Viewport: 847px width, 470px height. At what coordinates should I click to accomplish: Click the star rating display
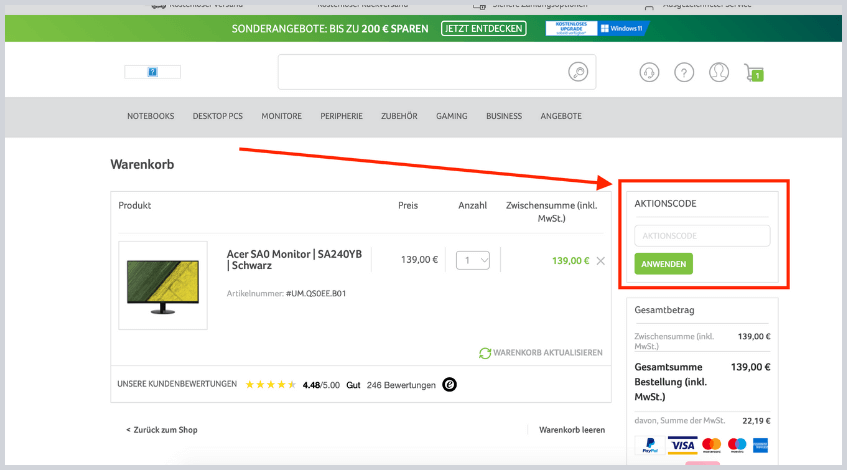pyautogui.click(x=271, y=385)
